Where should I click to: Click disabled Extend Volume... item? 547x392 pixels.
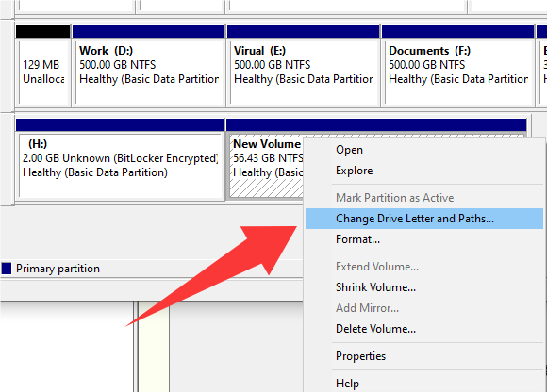(x=423, y=267)
